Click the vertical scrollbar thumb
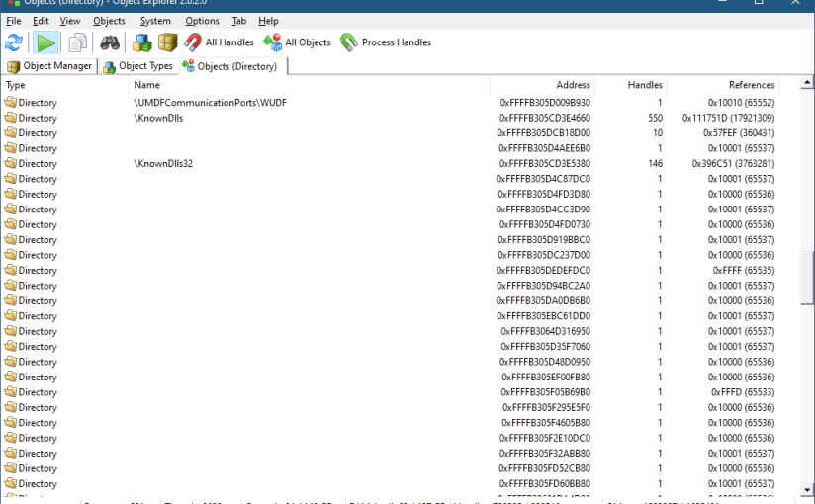This screenshot has height=504, width=815. (x=807, y=278)
